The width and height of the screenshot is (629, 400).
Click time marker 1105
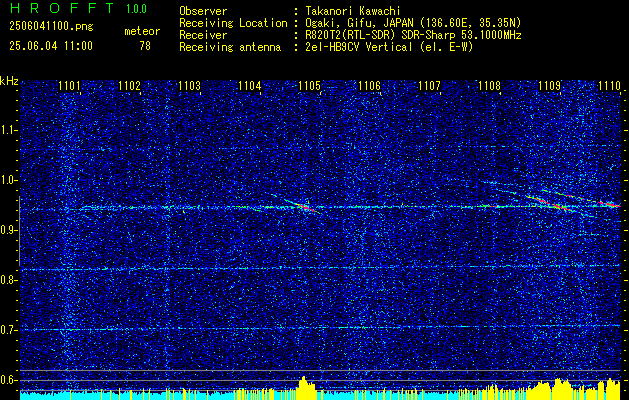tap(309, 85)
